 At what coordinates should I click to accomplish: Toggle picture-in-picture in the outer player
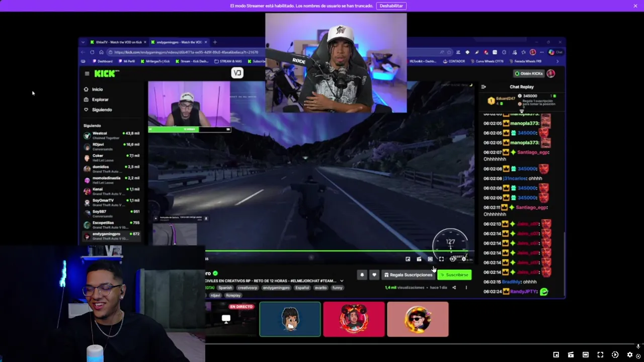click(x=556, y=354)
